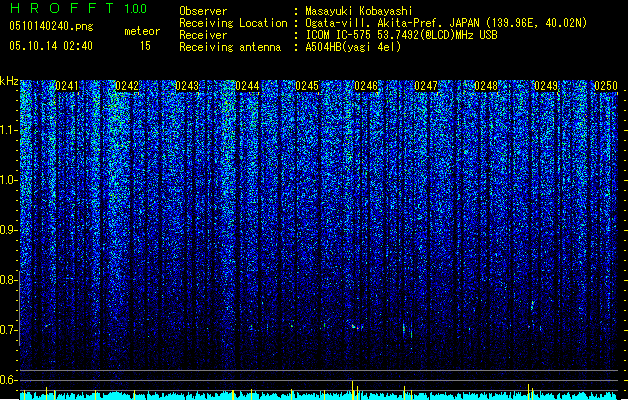Click the 0250 time marker
Image resolution: width=629 pixels, height=400 pixels.
(606, 86)
